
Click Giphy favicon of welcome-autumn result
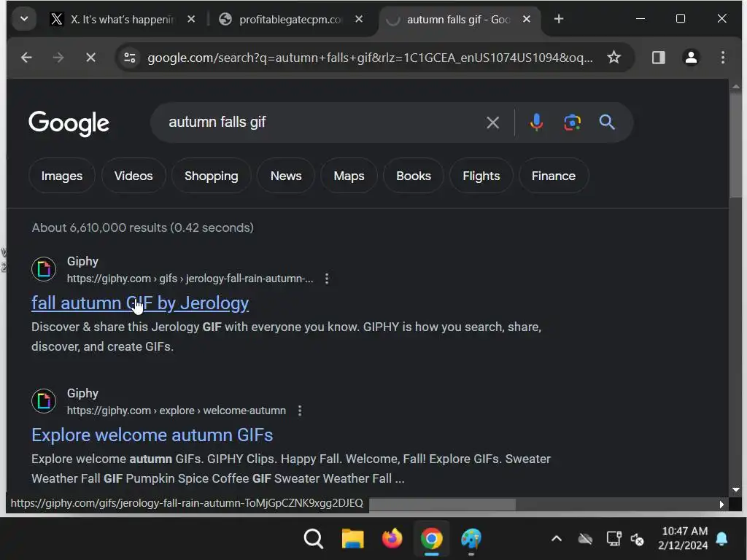click(x=44, y=401)
